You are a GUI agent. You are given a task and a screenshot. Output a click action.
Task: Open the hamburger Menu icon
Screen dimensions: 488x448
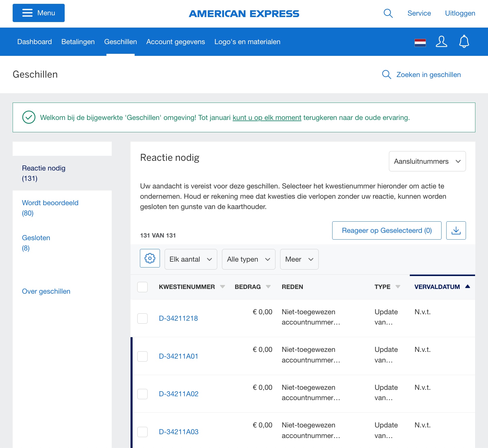28,13
